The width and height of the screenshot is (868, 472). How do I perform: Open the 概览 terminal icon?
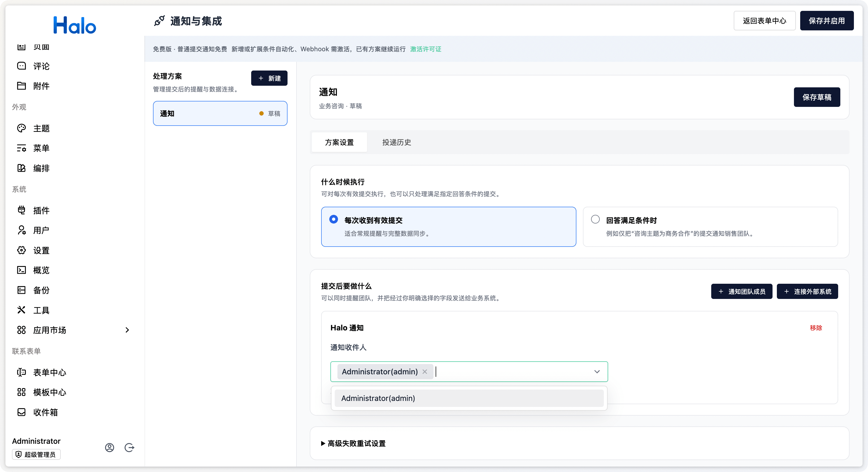coord(21,270)
